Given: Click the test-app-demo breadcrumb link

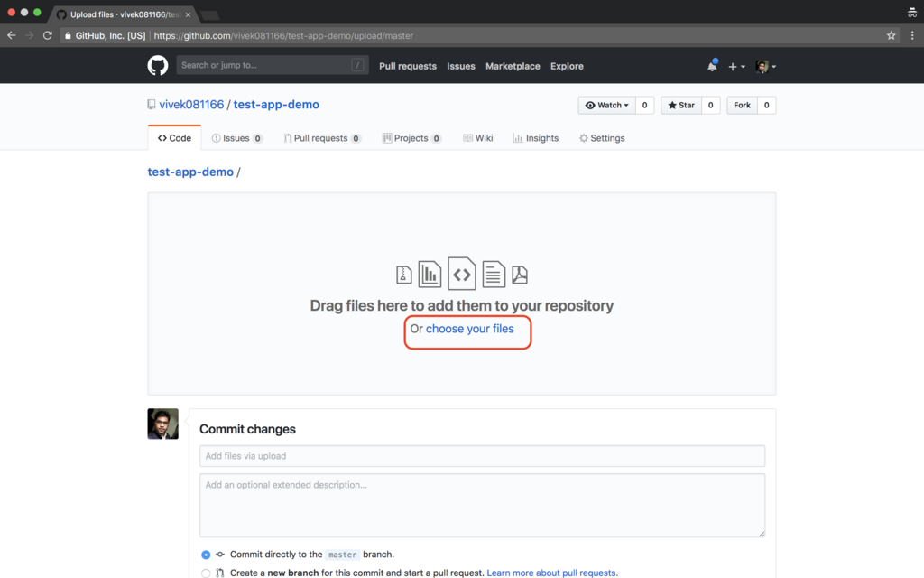Looking at the screenshot, I should 190,172.
